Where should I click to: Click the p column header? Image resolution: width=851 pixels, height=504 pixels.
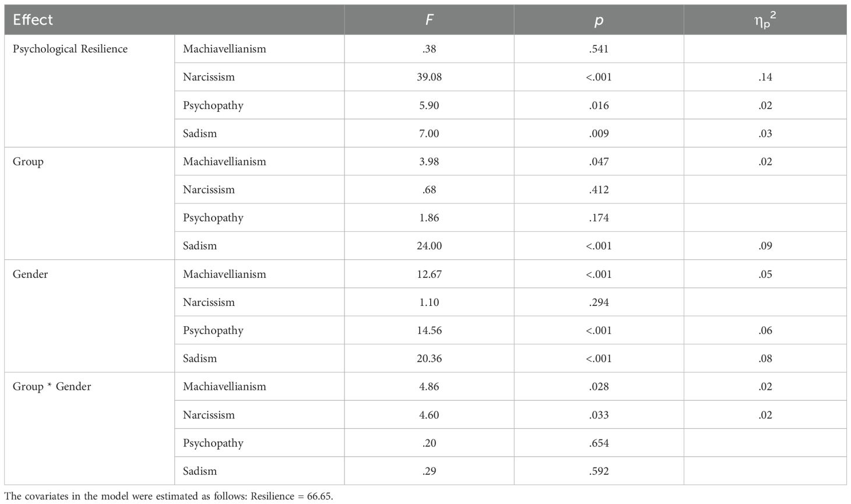coord(599,20)
